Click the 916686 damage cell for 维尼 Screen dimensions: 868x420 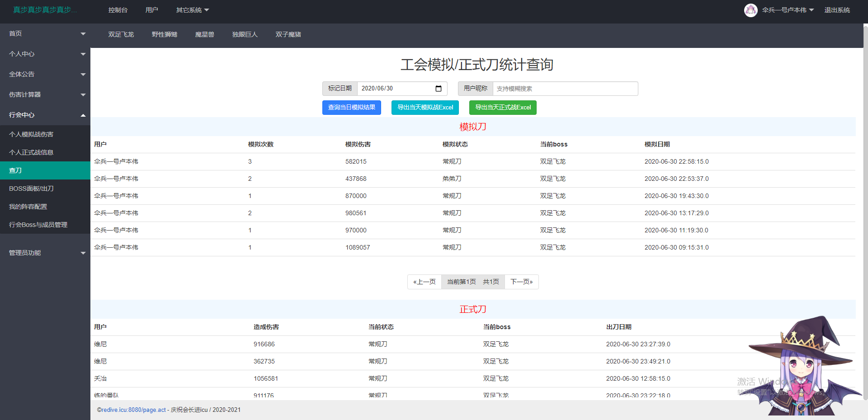pyautogui.click(x=264, y=344)
